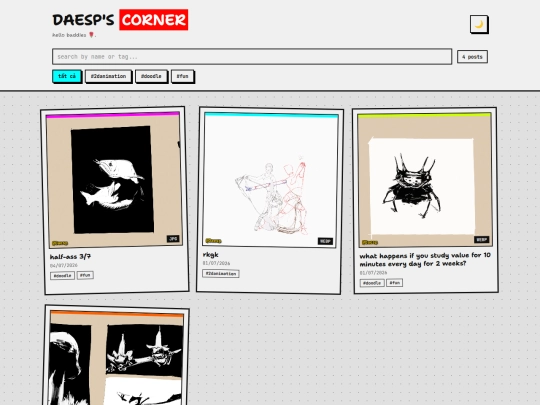Open the crab creature artwork thumbnail
This screenshot has width=540, height=405.
425,180
